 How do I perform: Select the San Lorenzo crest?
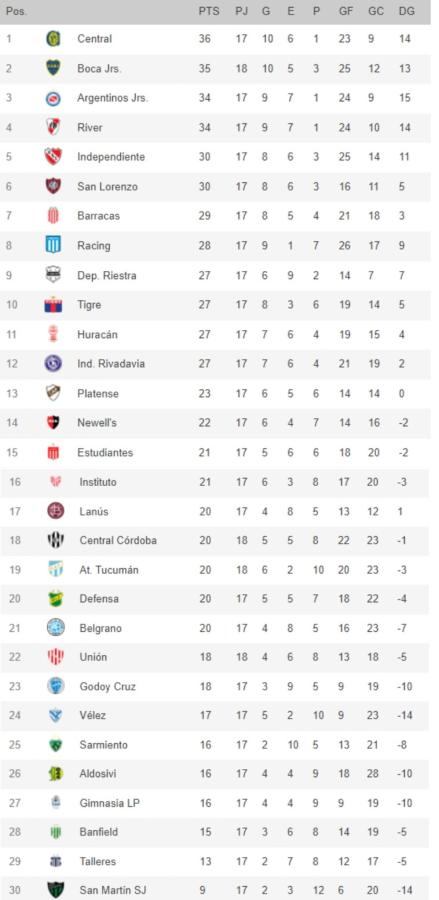[53, 186]
